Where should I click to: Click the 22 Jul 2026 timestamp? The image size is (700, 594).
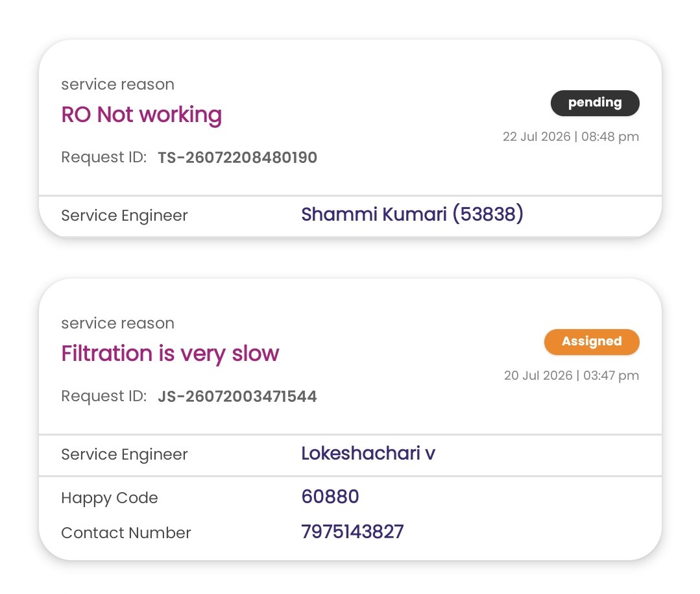pyautogui.click(x=571, y=137)
